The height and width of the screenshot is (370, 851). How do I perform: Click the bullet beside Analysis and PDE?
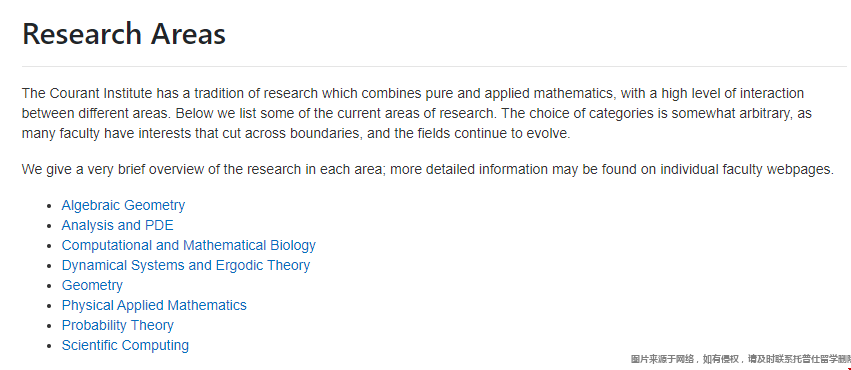click(50, 226)
